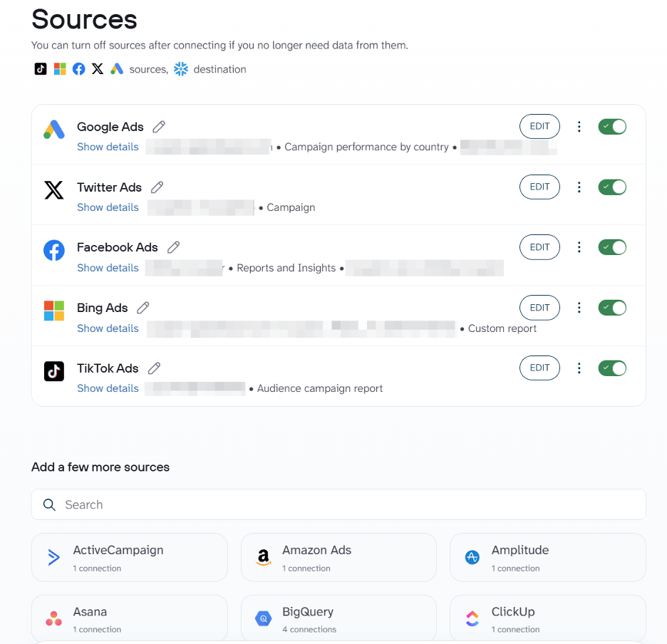The height and width of the screenshot is (644, 667).
Task: Switch off the TikTok Ads source
Action: [612, 368]
